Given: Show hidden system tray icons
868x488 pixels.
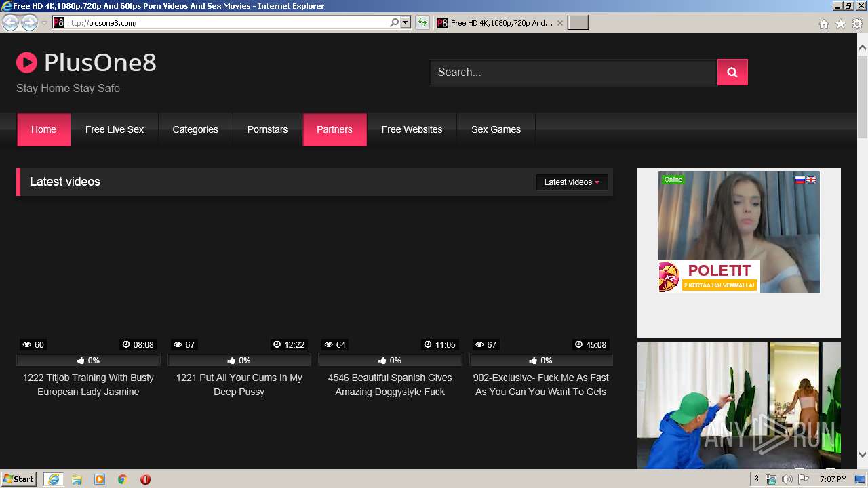Looking at the screenshot, I should tap(756, 479).
